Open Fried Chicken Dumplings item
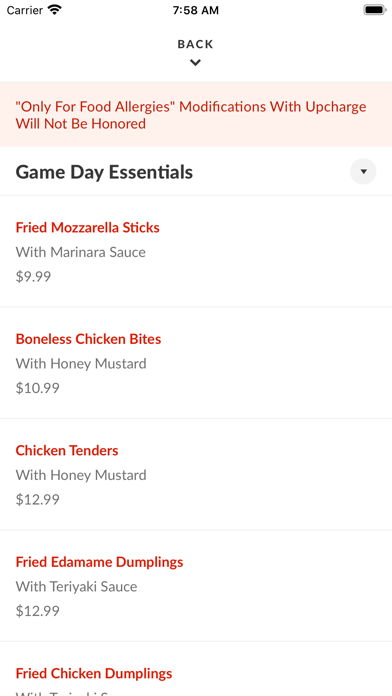The width and height of the screenshot is (392, 696). pos(196,669)
